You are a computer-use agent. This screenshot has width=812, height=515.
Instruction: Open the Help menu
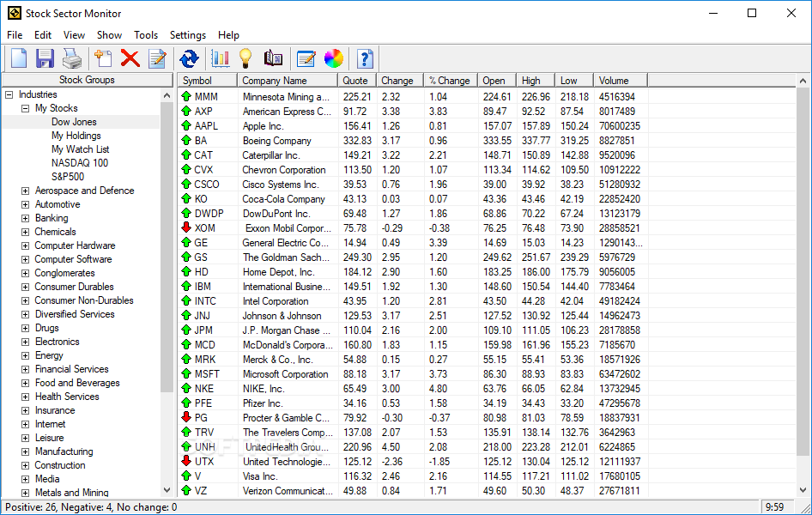point(228,35)
